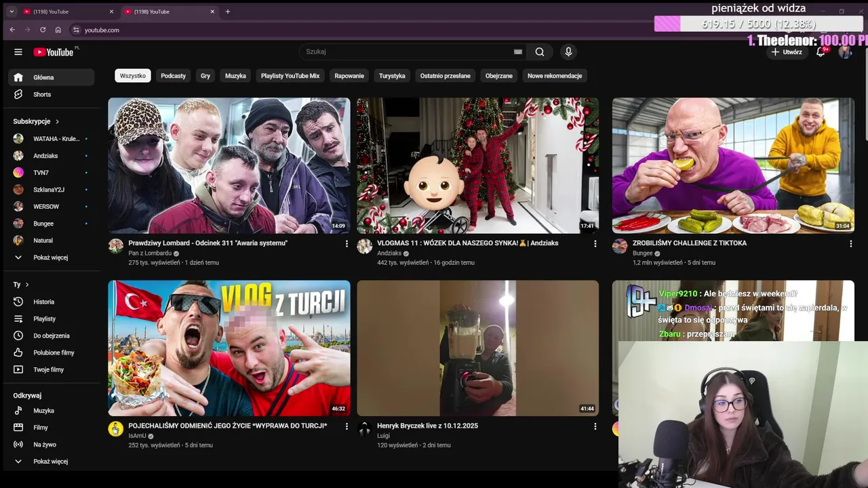Open more options for VLOGMAS 11 video
Screen dimensions: 868x488
click(595, 243)
